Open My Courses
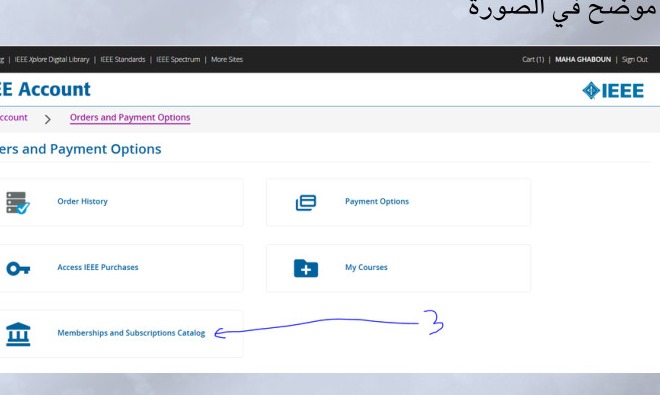 [x=366, y=267]
